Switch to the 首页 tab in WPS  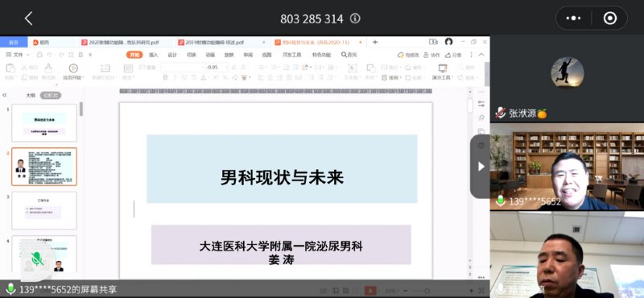point(14,43)
